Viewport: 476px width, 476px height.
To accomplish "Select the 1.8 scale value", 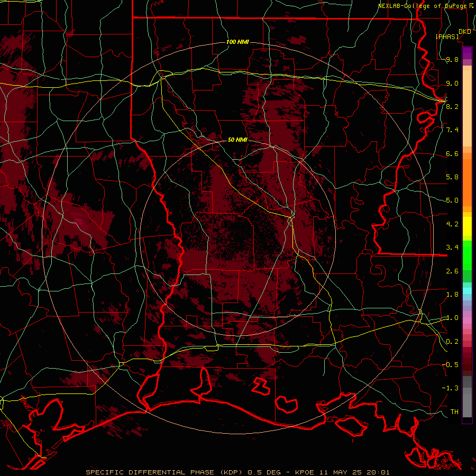I will [452, 295].
